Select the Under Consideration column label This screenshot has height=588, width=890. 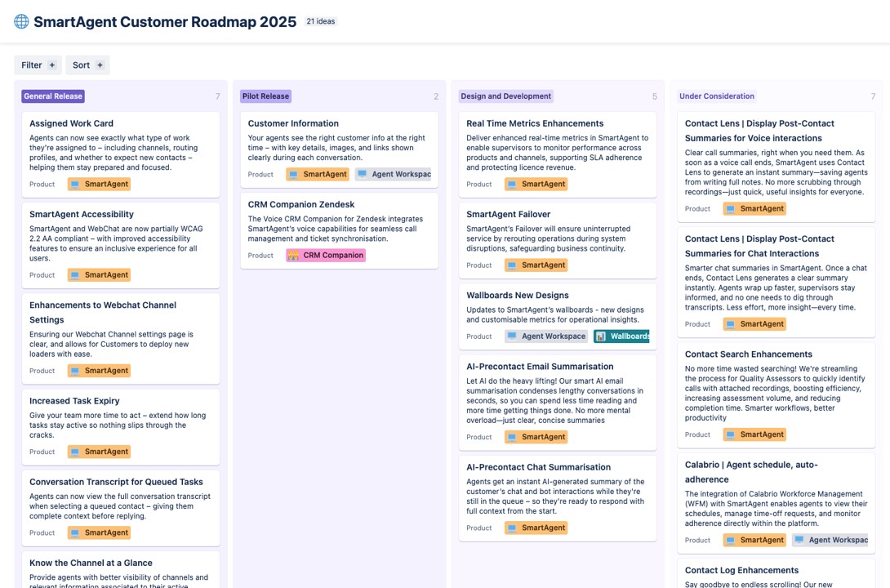[x=716, y=96]
